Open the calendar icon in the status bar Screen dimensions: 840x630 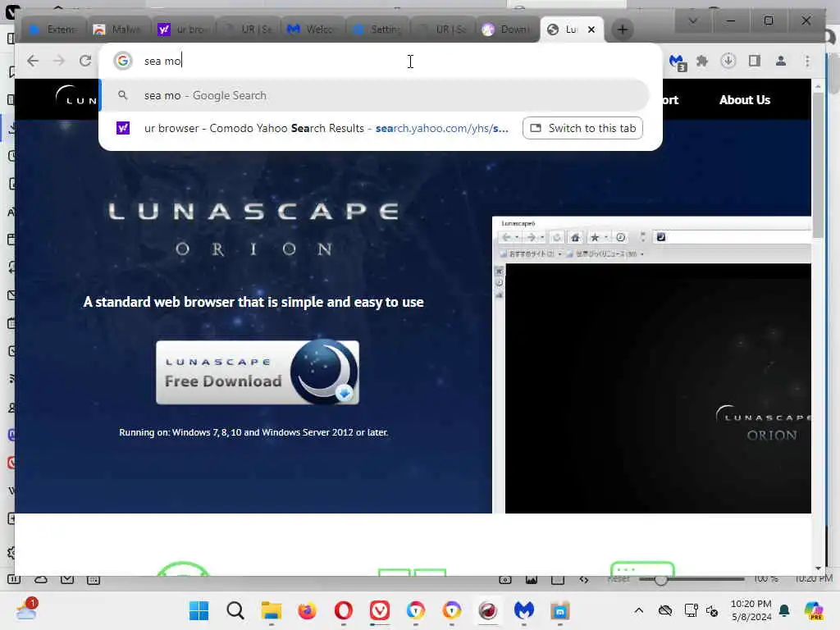pos(94,579)
